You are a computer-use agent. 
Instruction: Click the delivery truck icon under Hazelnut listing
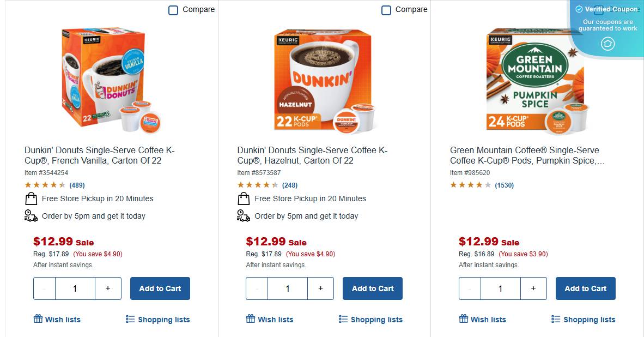243,215
